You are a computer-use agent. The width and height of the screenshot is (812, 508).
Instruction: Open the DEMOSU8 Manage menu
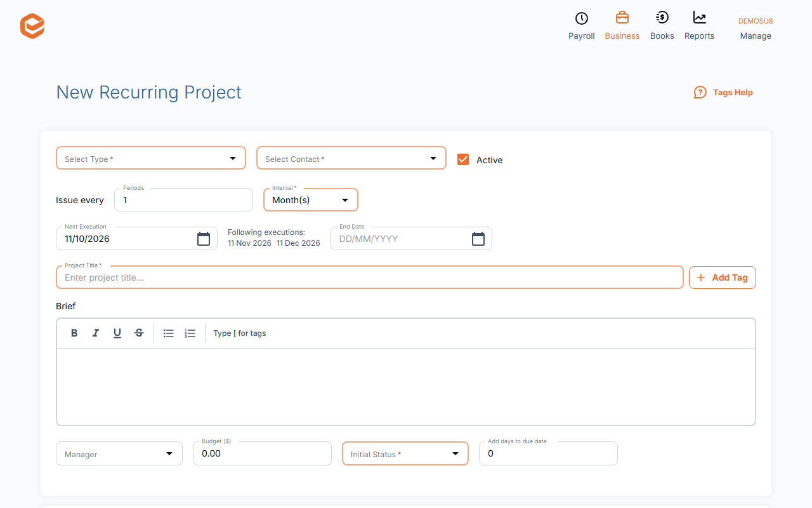[756, 29]
